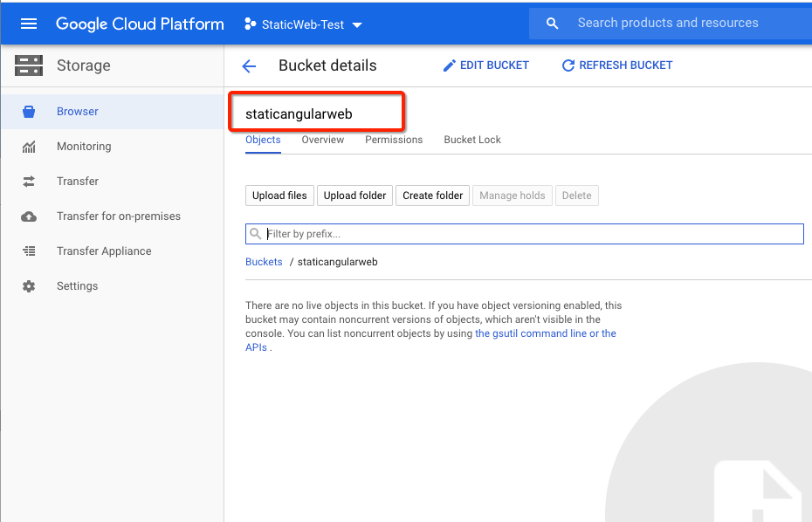Open the hamburger navigation menu
Screen dimensions: 812x522
pyautogui.click(x=29, y=24)
